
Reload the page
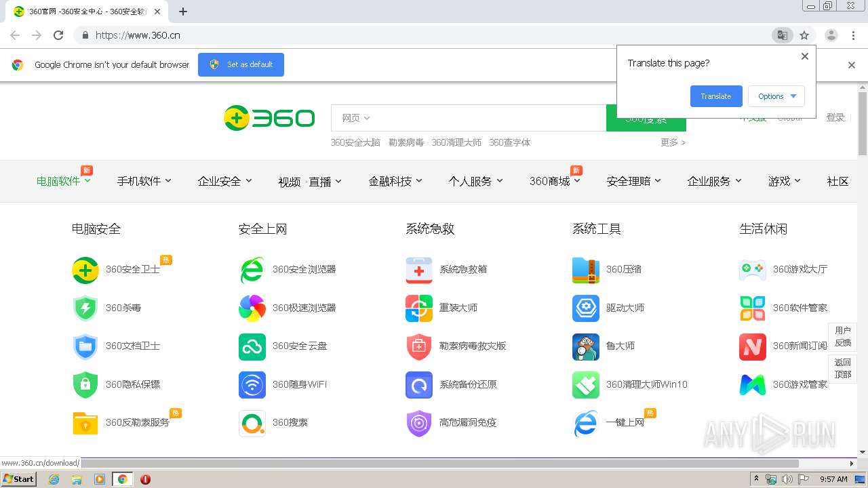(x=58, y=35)
